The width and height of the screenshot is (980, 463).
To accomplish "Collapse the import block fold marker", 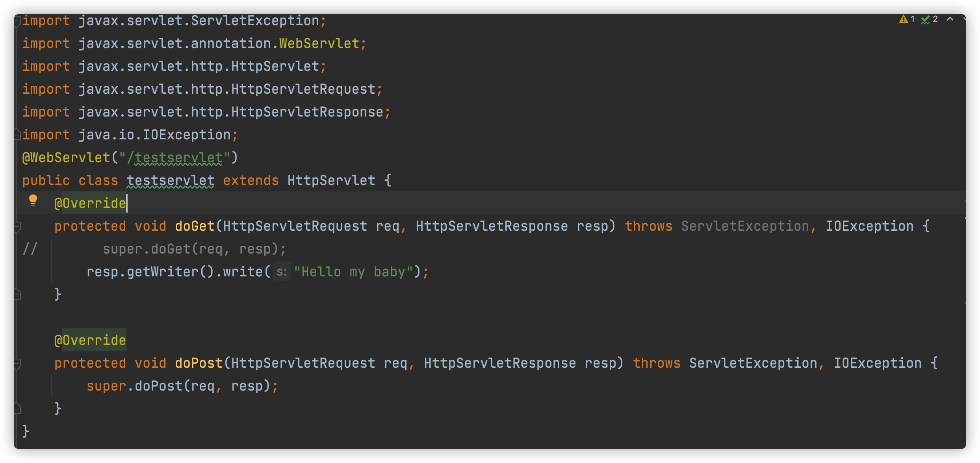I will 17,21.
